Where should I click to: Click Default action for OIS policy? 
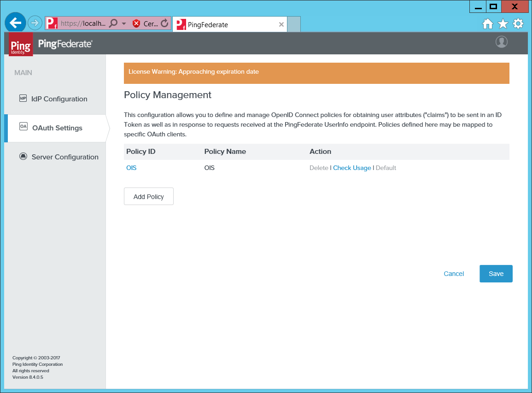coord(386,168)
